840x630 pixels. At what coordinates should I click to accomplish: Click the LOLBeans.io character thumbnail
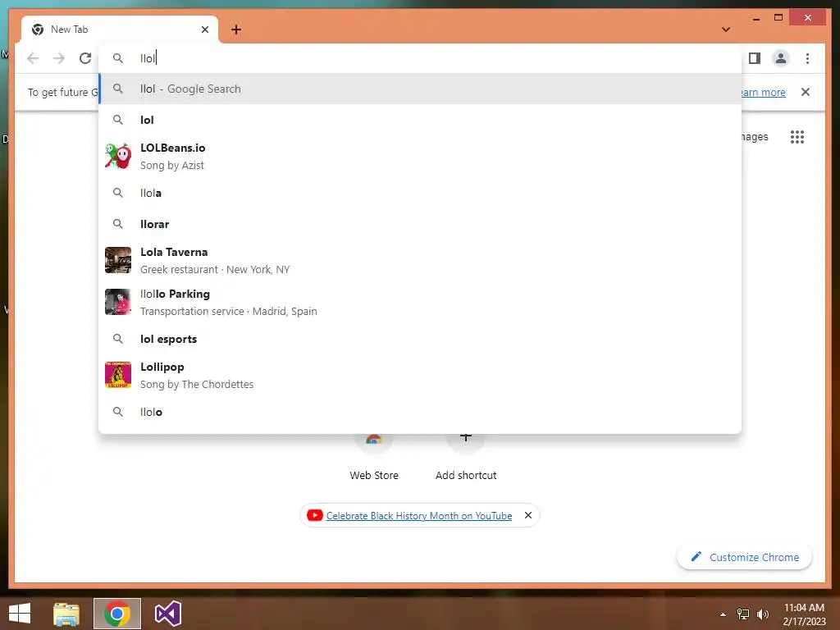click(x=118, y=157)
